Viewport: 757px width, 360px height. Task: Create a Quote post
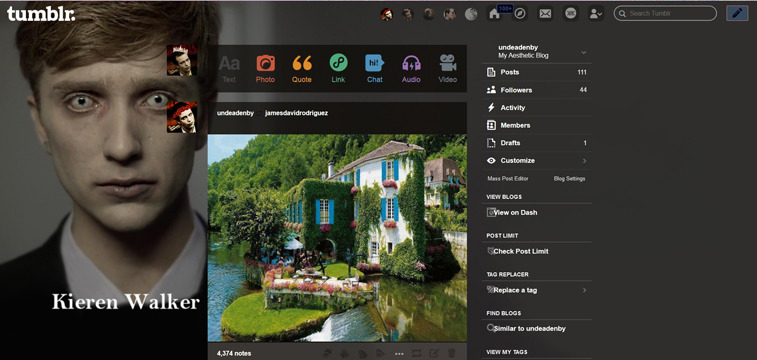[302, 69]
